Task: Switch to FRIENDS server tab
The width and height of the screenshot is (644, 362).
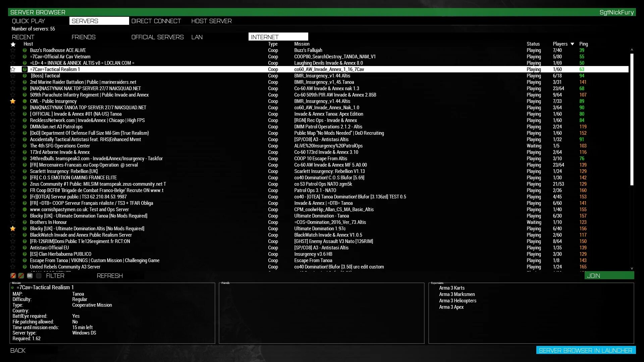Action: [84, 37]
